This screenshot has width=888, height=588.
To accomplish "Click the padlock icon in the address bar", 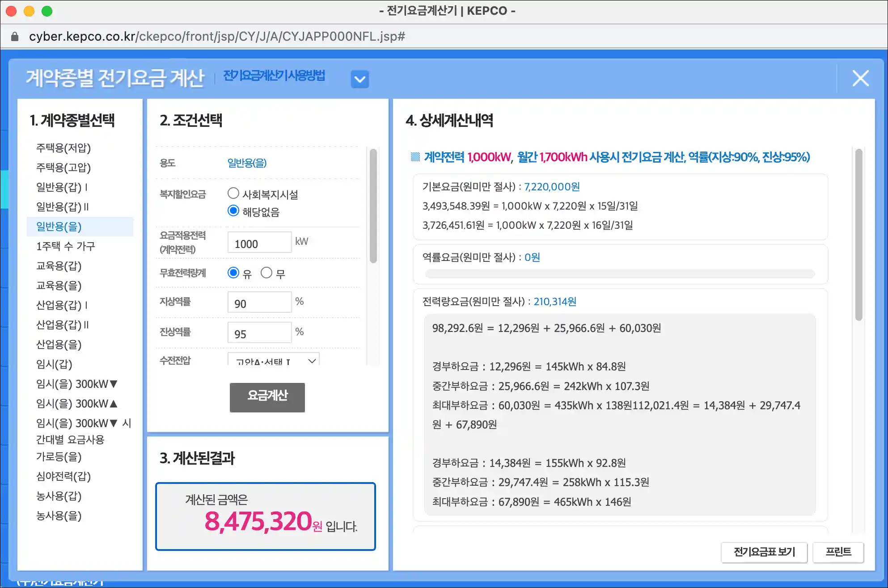I will click(15, 37).
